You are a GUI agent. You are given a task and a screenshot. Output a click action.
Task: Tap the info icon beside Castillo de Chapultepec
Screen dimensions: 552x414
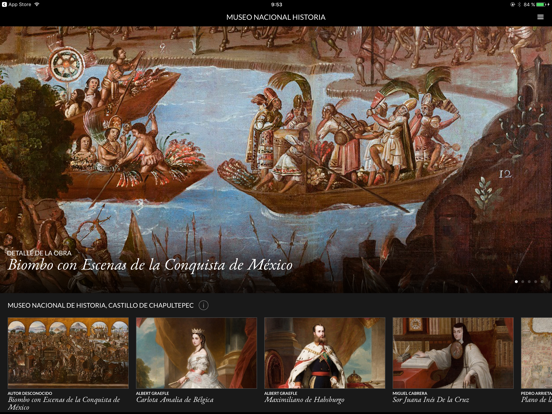pos(203,305)
